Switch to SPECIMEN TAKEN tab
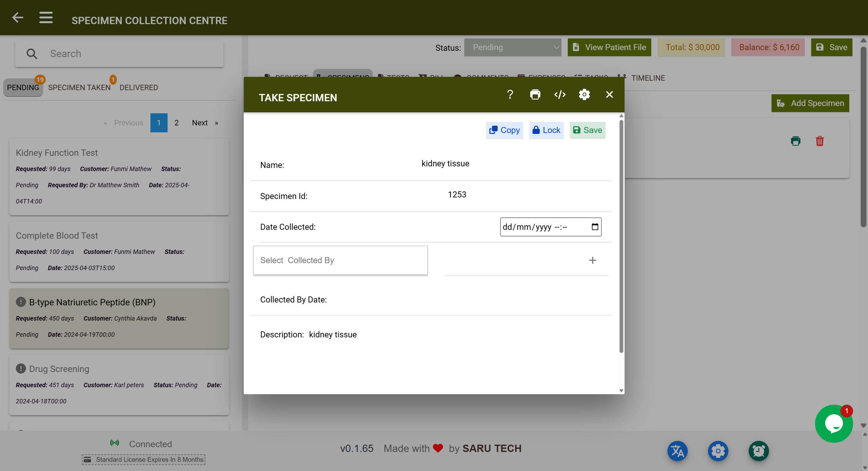868x471 pixels. [x=79, y=88]
